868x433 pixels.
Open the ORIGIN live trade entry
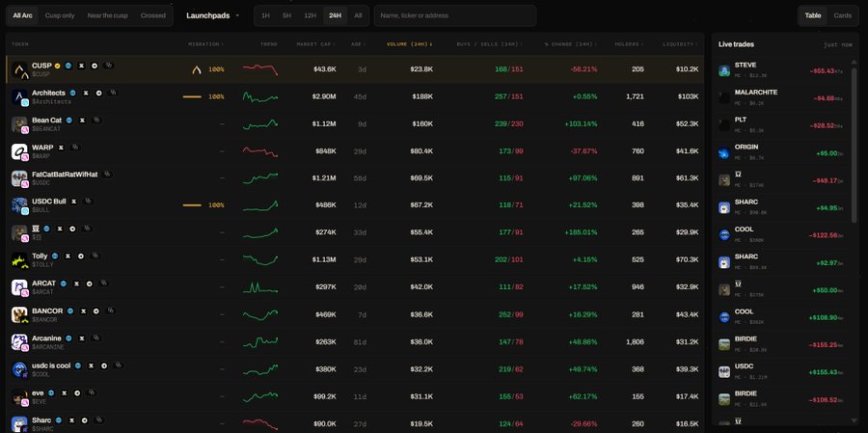(x=781, y=151)
